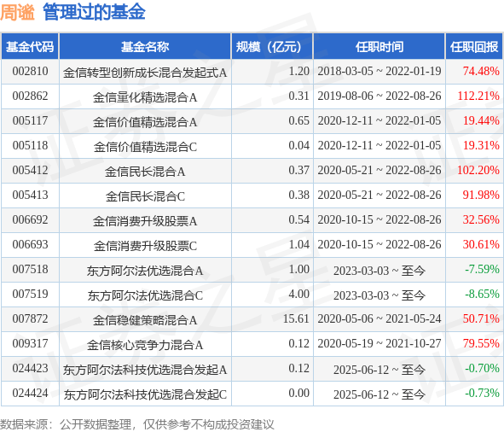This screenshot has width=504, height=432.
Task: Select fund code 006693
Action: 30,245
